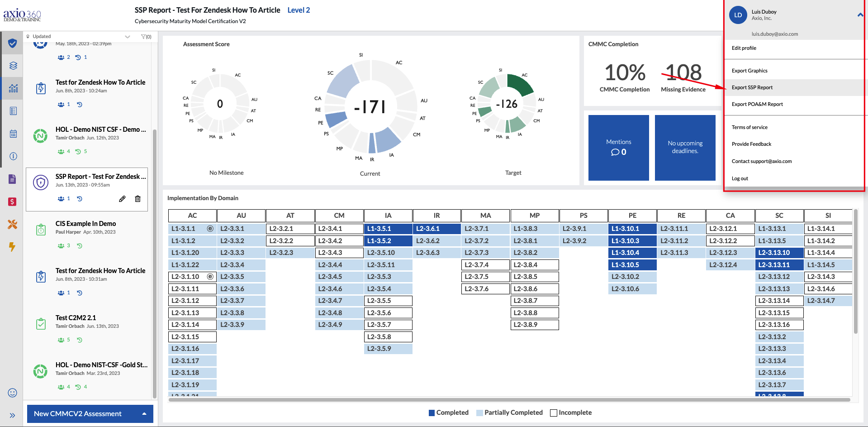Screen dimensions: 868x427
Task: Select Export SSP Report menu item
Action: (752, 87)
